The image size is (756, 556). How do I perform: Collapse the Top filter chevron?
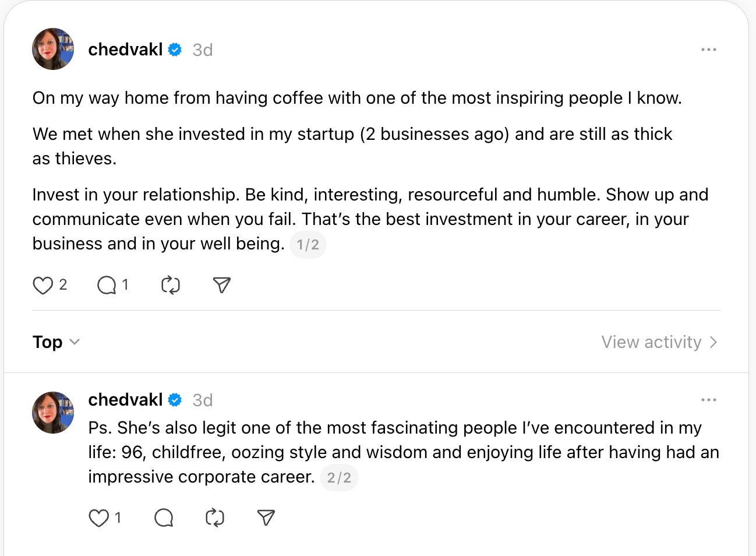(x=75, y=343)
